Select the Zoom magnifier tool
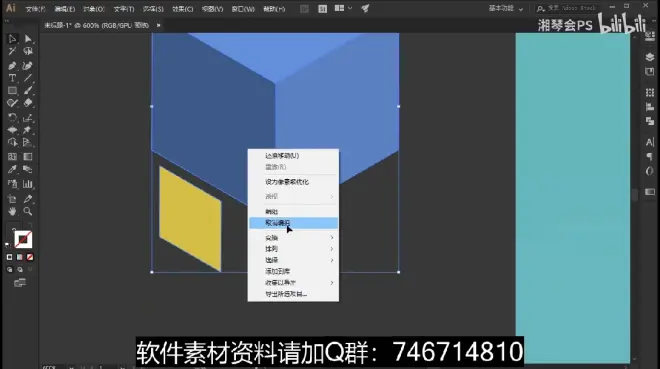 click(28, 211)
